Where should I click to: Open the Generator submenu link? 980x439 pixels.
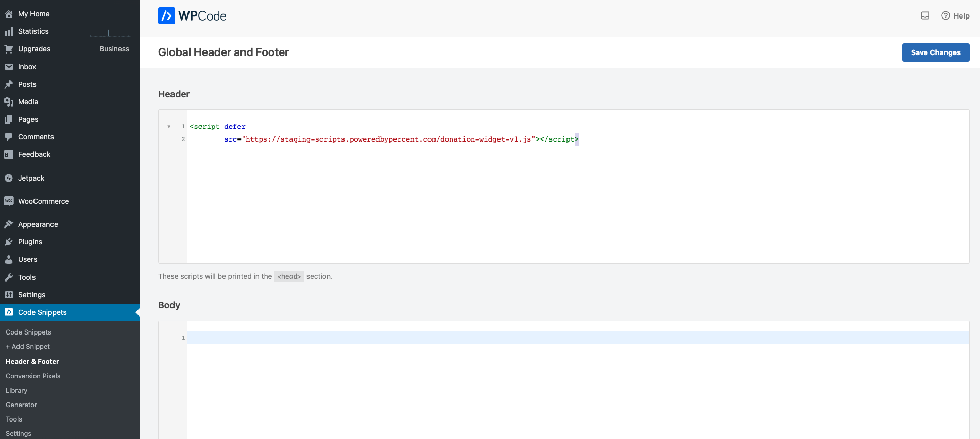(x=21, y=405)
